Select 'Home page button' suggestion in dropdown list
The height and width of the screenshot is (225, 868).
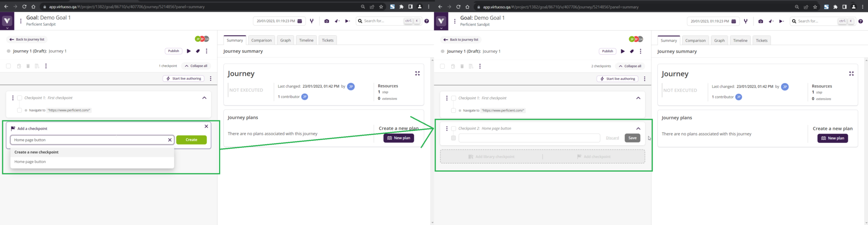pos(30,162)
